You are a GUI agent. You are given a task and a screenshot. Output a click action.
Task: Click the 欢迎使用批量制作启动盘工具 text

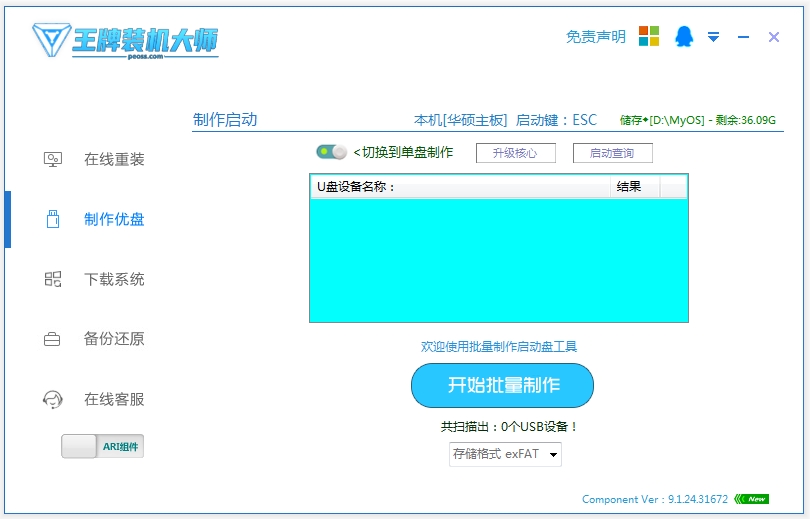(x=499, y=347)
